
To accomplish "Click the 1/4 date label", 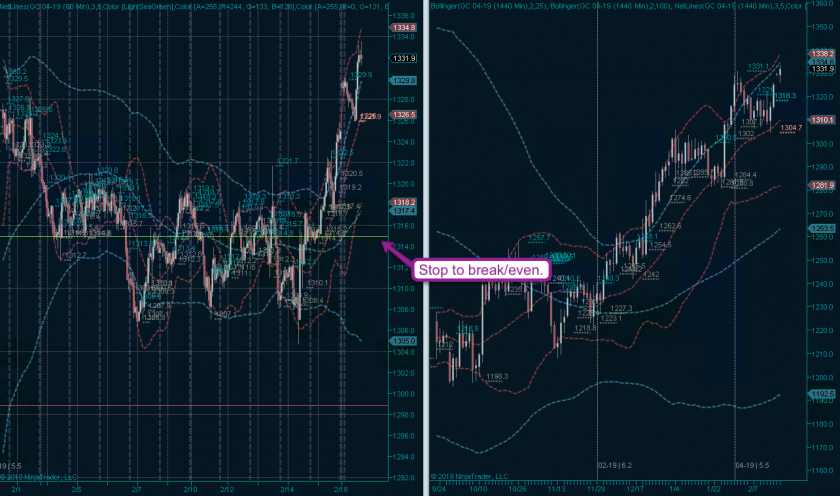I will click(674, 489).
